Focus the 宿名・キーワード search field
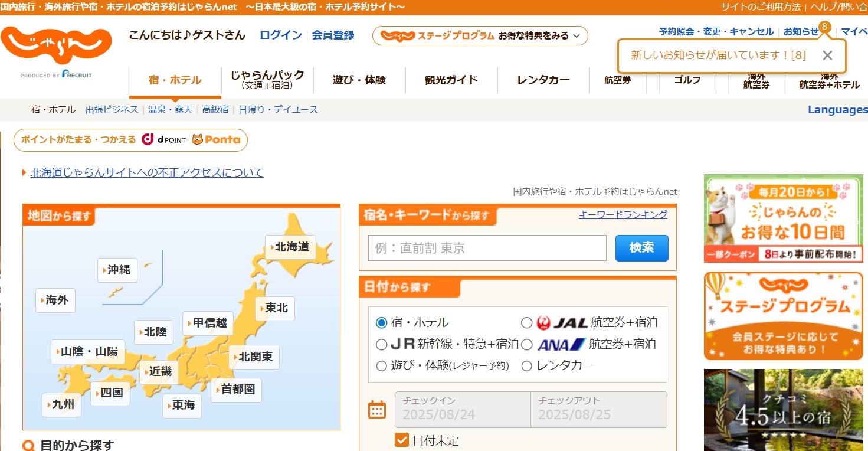 click(487, 248)
